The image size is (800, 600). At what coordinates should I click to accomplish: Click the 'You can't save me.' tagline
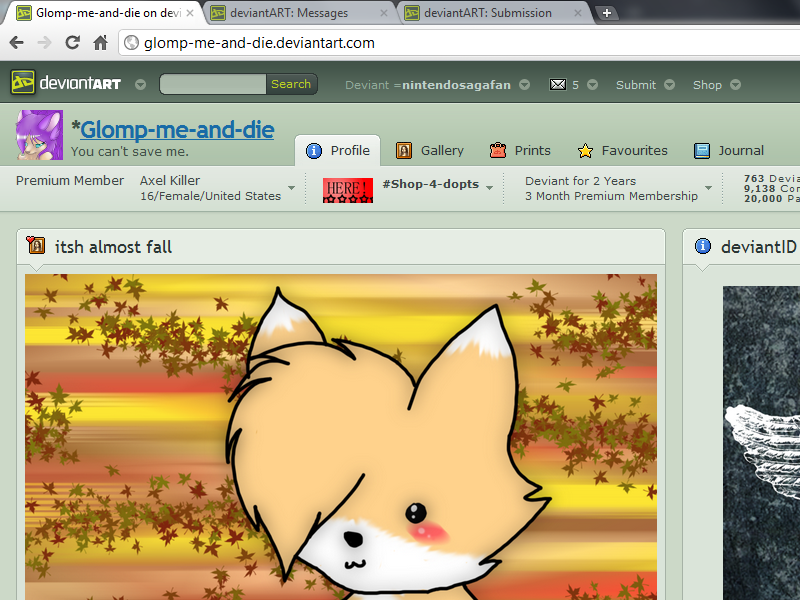tap(130, 152)
